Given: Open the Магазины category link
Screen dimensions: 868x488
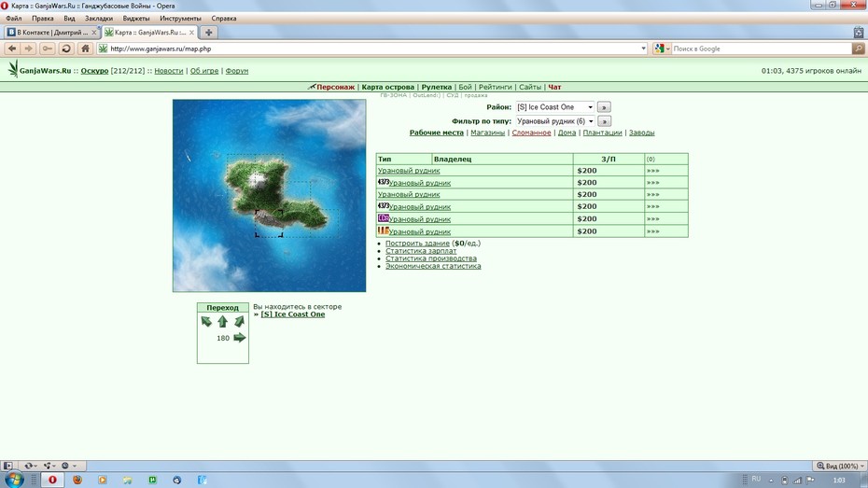Looking at the screenshot, I should tap(488, 132).
